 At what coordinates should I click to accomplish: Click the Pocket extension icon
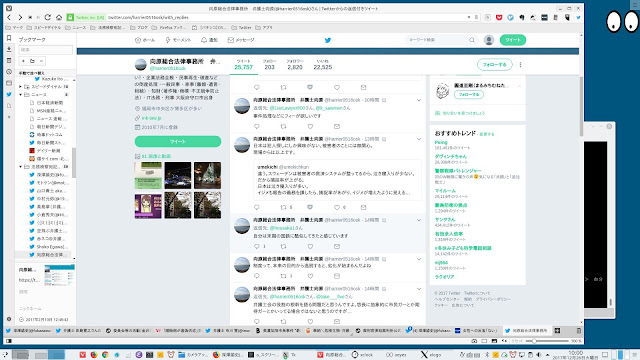[x=499, y=18]
